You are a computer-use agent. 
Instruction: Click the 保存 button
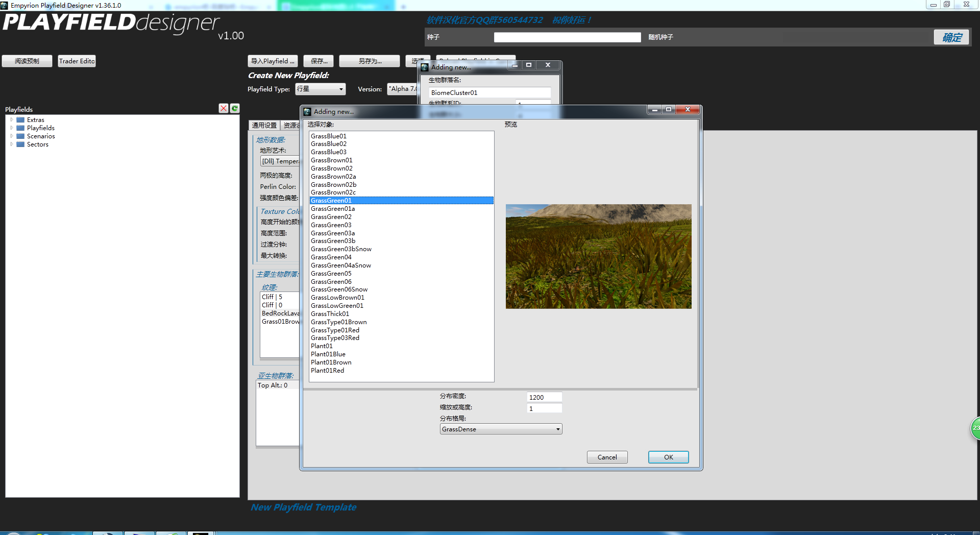pyautogui.click(x=318, y=61)
